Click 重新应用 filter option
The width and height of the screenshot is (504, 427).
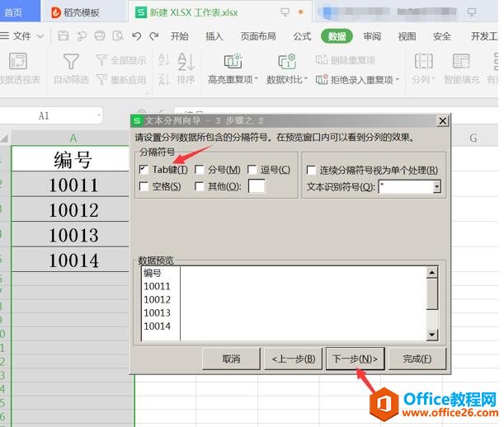click(x=121, y=80)
